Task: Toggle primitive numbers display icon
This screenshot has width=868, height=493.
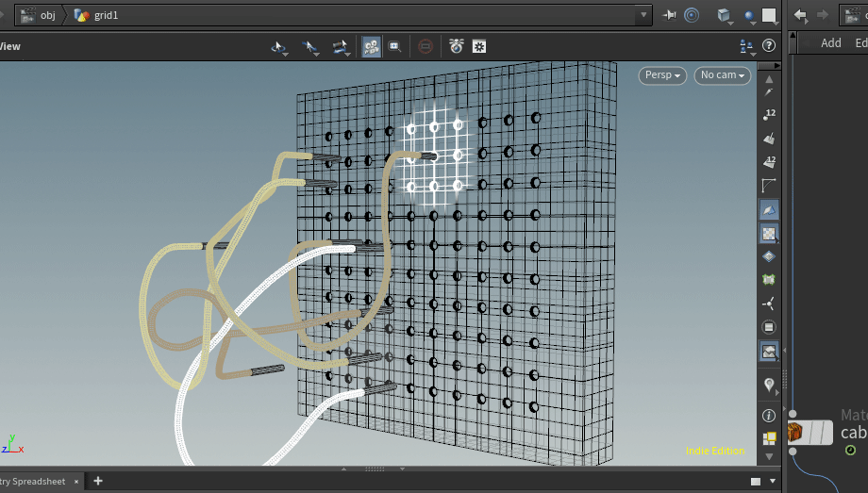Action: click(x=769, y=161)
